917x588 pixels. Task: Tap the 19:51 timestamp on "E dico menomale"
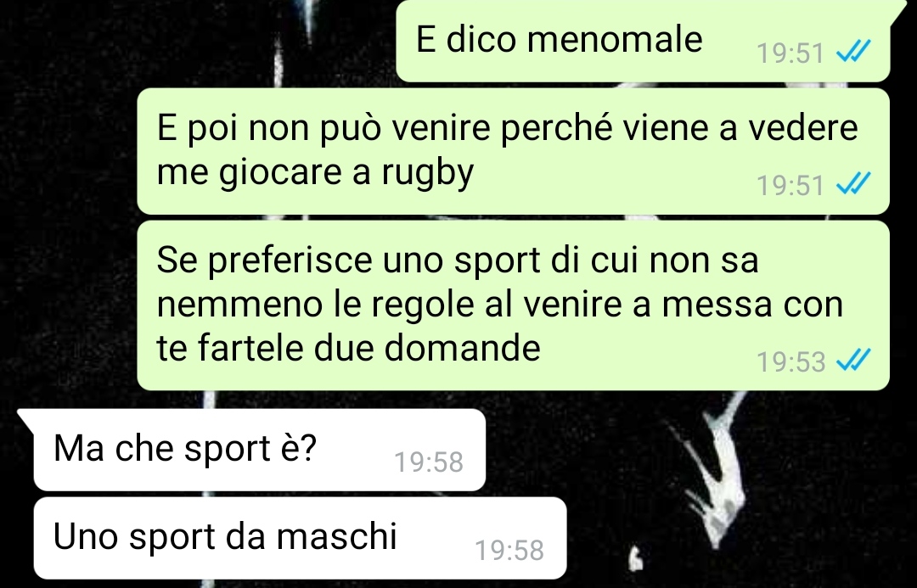click(790, 53)
